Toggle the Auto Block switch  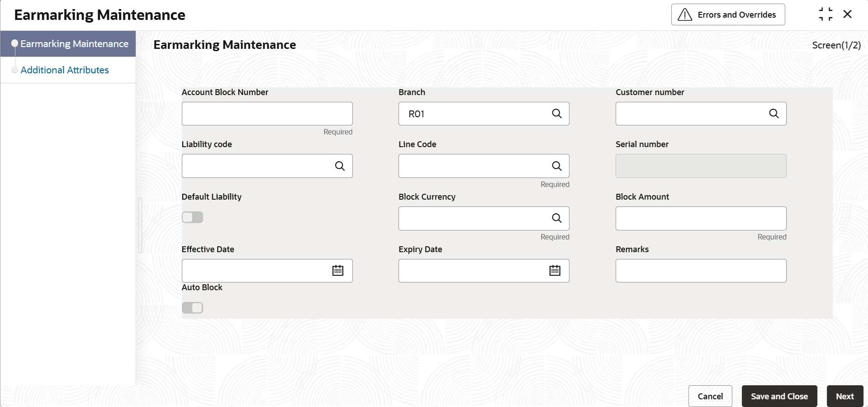click(193, 308)
